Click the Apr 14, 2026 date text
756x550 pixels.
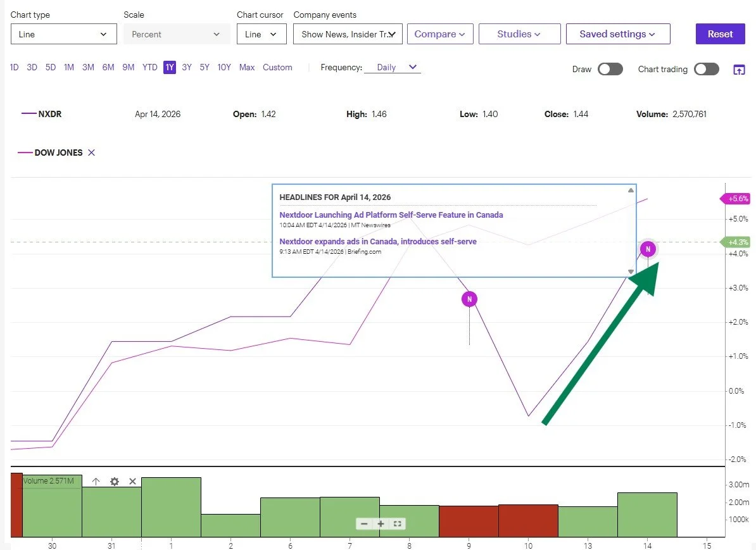coord(158,115)
